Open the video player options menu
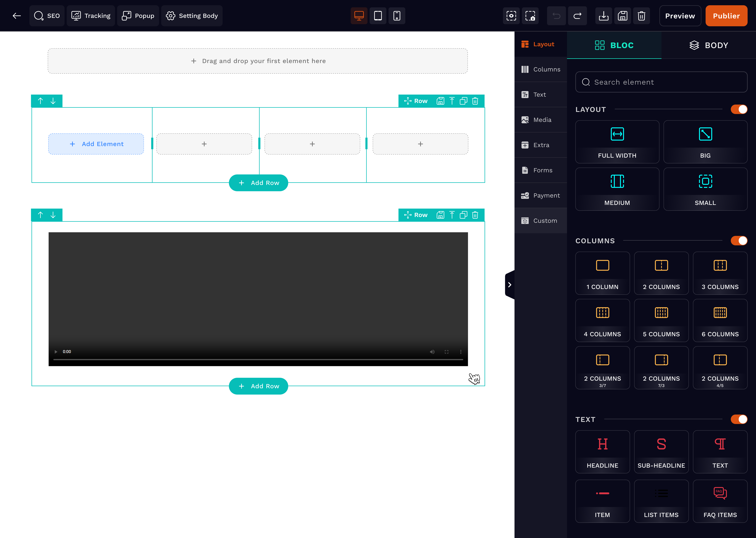 tap(461, 352)
